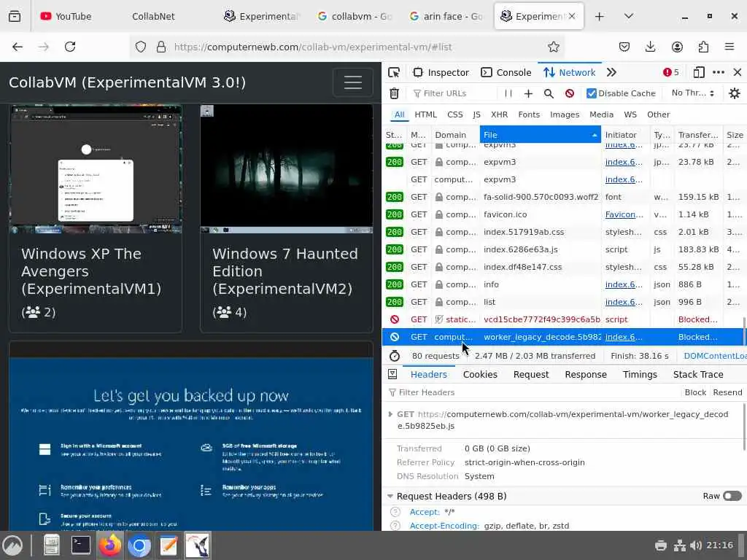Image resolution: width=747 pixels, height=560 pixels.
Task: Open Windows 7 Haunted Edition VM thumbnail
Action: [x=286, y=169]
